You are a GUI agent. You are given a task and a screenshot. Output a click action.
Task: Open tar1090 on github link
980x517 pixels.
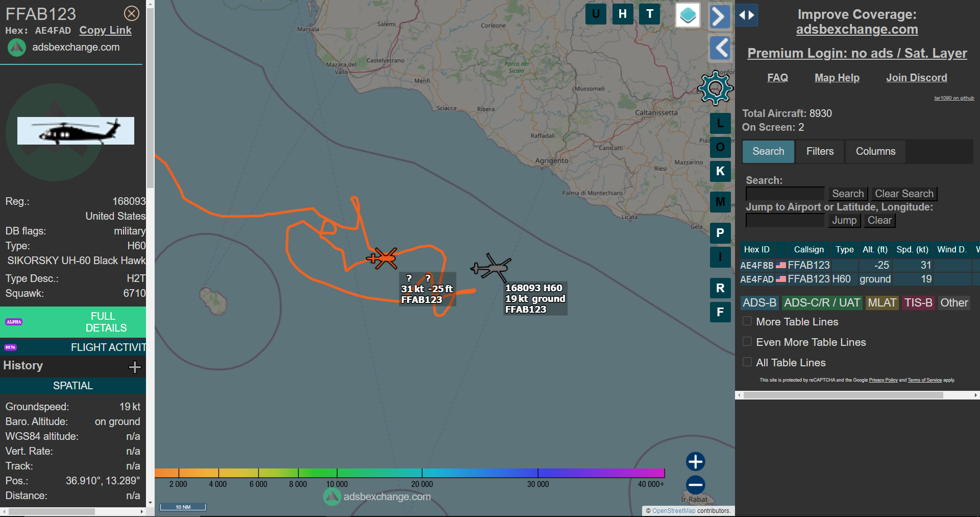click(x=954, y=98)
